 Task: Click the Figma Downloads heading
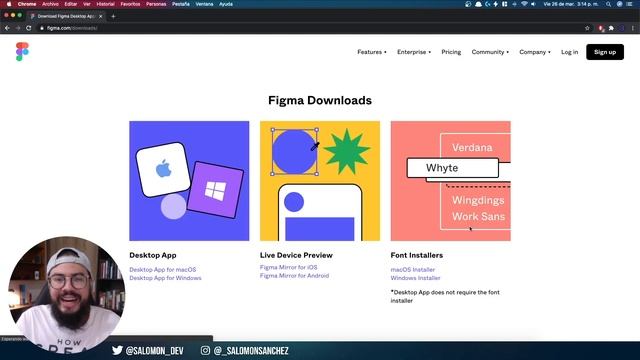coord(320,100)
